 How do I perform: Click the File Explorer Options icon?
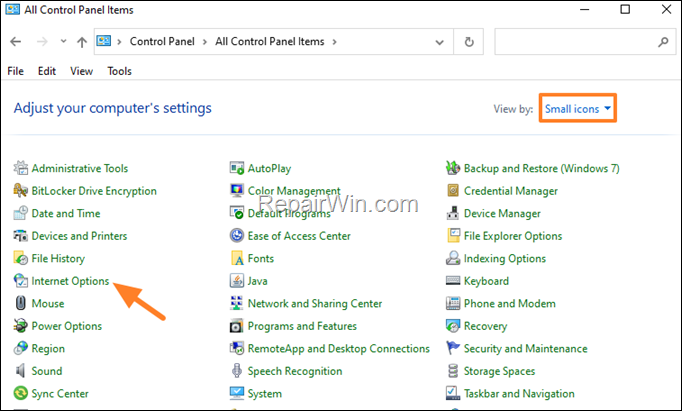click(x=453, y=236)
